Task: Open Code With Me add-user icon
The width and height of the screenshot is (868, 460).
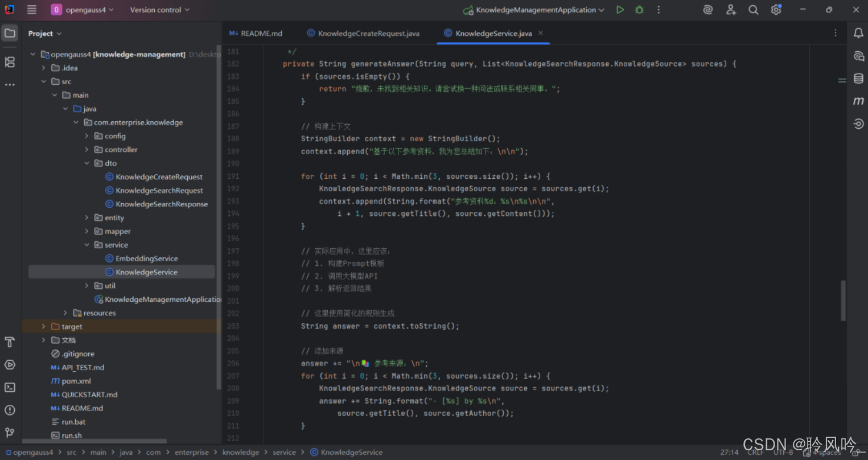Action: 731,10
